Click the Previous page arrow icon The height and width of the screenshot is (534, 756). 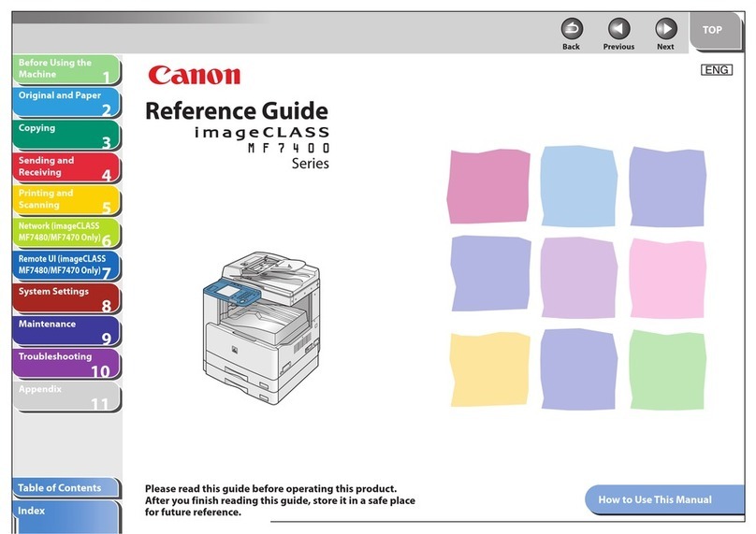pos(618,29)
